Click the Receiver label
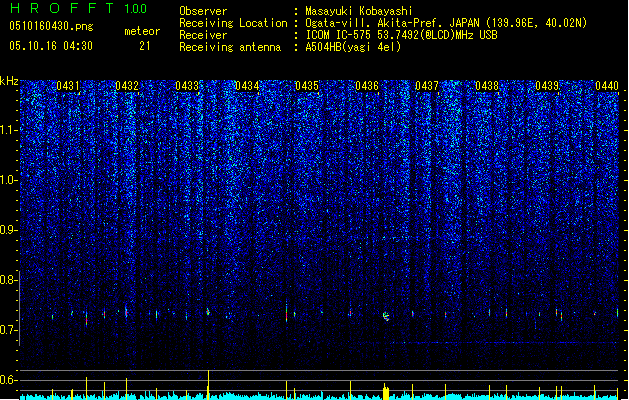Image resolution: width=629 pixels, height=400 pixels. [203, 35]
